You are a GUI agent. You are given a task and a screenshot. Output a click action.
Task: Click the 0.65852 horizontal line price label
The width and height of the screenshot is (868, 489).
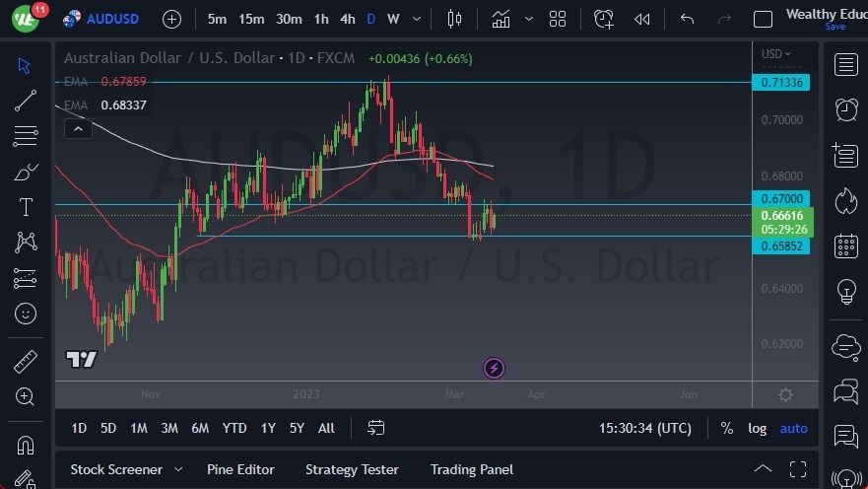(x=781, y=246)
